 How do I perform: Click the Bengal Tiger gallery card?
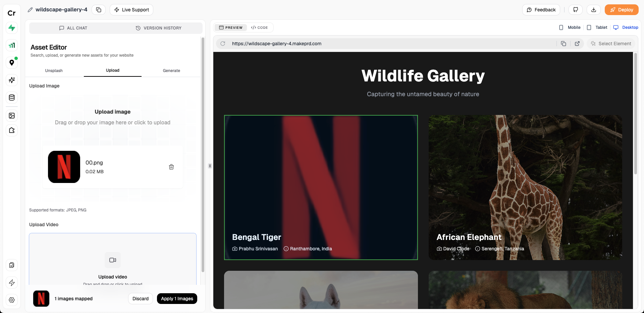click(x=321, y=187)
